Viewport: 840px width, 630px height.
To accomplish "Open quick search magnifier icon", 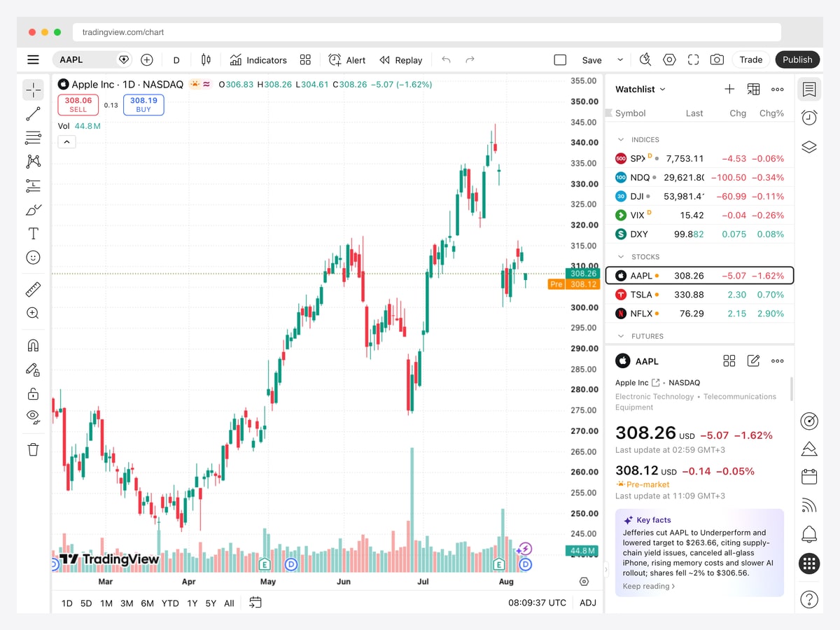I will (x=645, y=59).
